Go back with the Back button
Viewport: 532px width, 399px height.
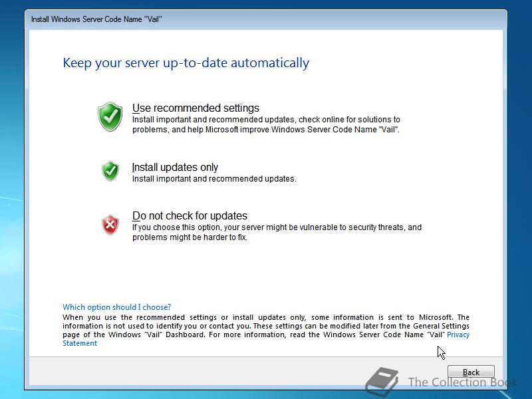[x=471, y=372]
